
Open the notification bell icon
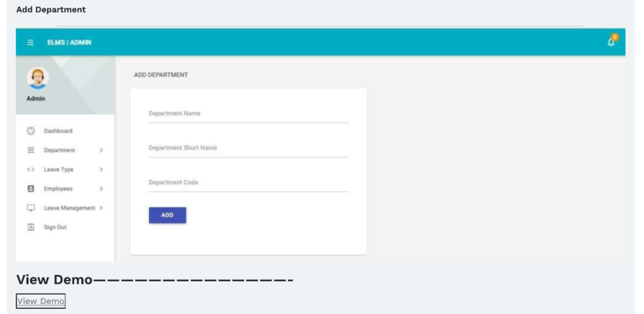point(612,41)
